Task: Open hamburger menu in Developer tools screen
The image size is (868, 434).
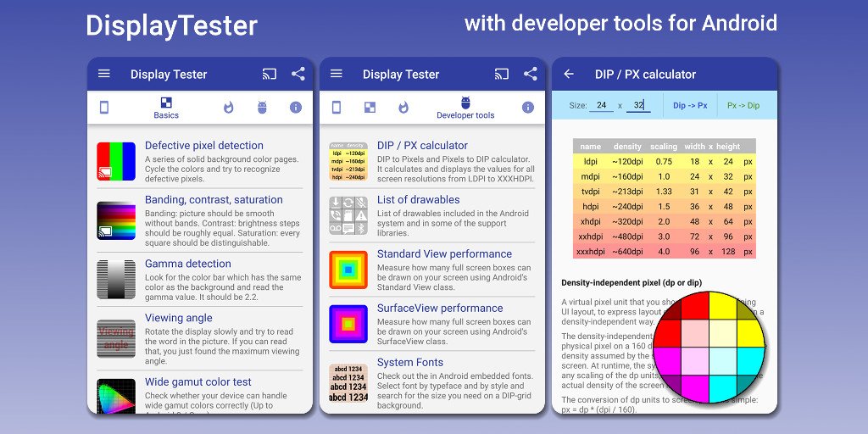Action: click(x=336, y=74)
